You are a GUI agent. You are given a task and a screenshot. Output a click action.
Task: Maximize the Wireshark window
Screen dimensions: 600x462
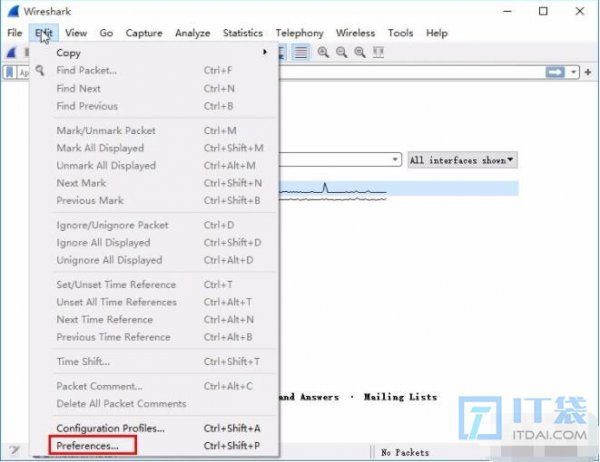pyautogui.click(x=543, y=11)
